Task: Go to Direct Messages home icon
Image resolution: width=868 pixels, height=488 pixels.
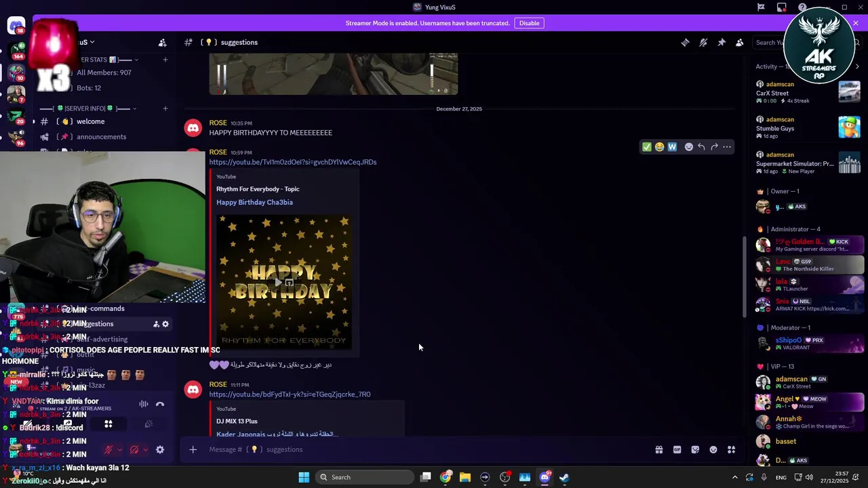Action: click(x=16, y=26)
